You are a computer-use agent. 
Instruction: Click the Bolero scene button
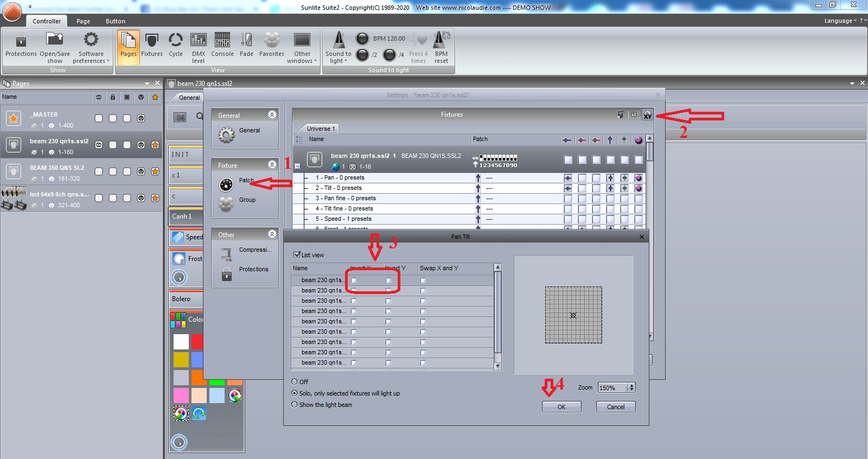point(186,299)
